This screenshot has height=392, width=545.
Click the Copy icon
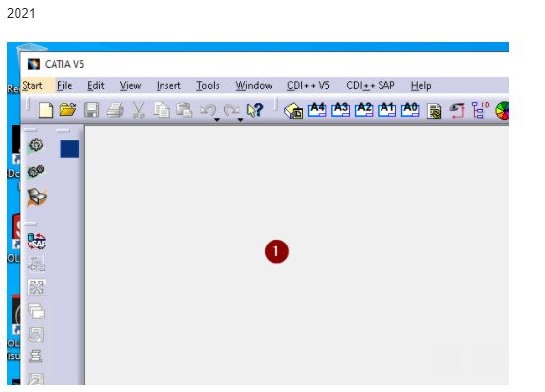pos(162,111)
